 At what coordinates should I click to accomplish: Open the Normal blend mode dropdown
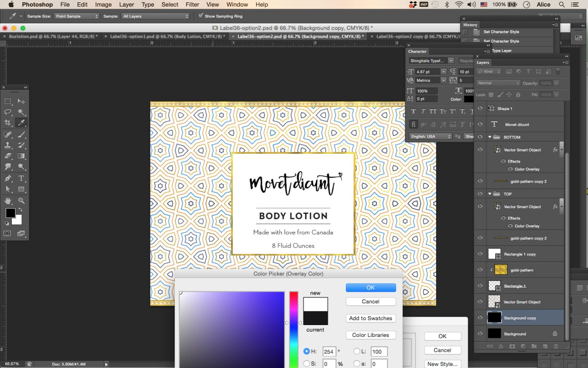coord(498,83)
